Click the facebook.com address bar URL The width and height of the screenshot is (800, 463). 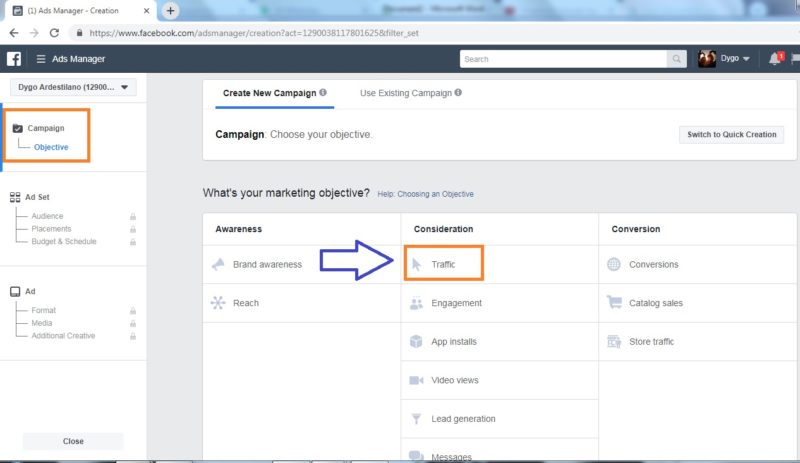click(254, 33)
